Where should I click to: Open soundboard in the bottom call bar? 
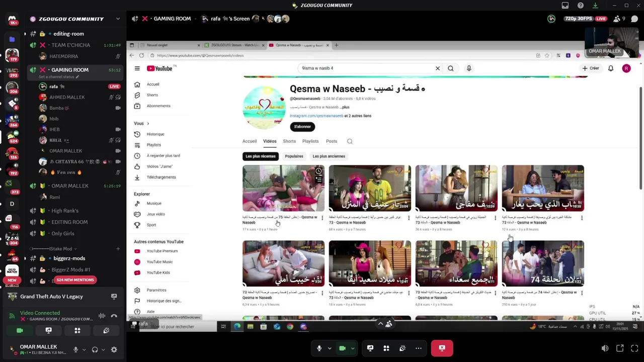pos(402,348)
